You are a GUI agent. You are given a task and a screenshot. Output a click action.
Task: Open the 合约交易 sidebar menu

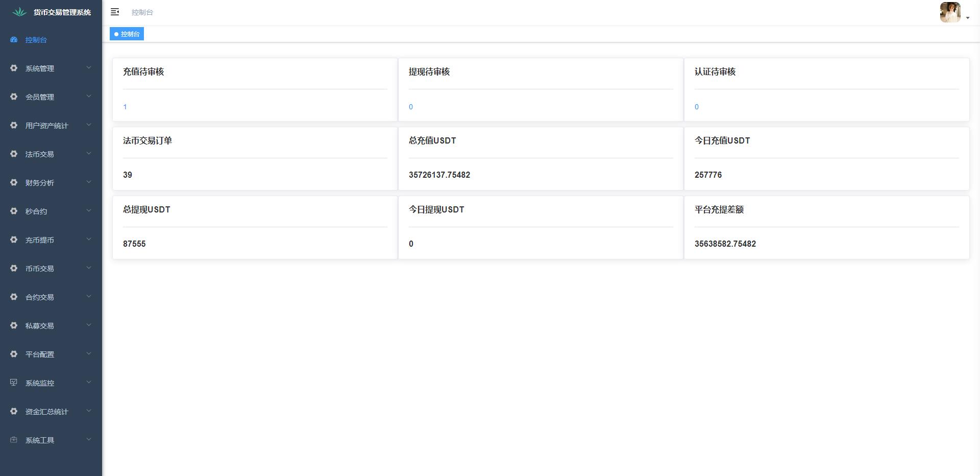pyautogui.click(x=40, y=297)
